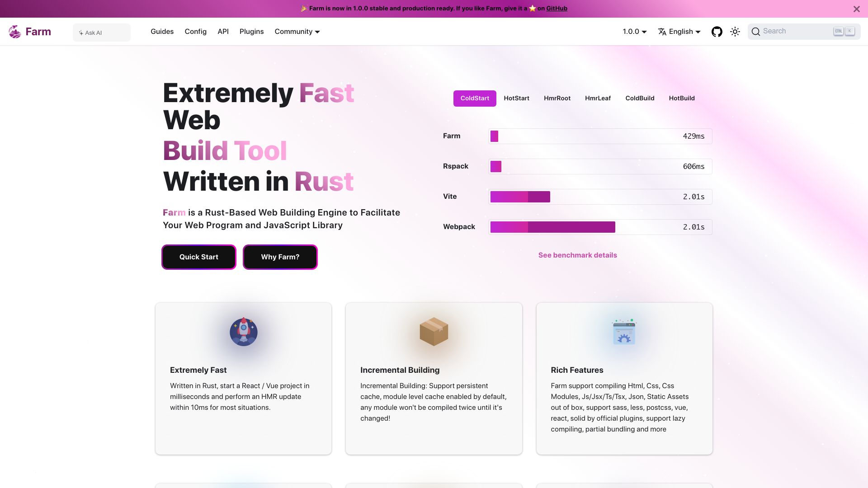Click the Rspack 606ms benchmark bar

point(600,167)
